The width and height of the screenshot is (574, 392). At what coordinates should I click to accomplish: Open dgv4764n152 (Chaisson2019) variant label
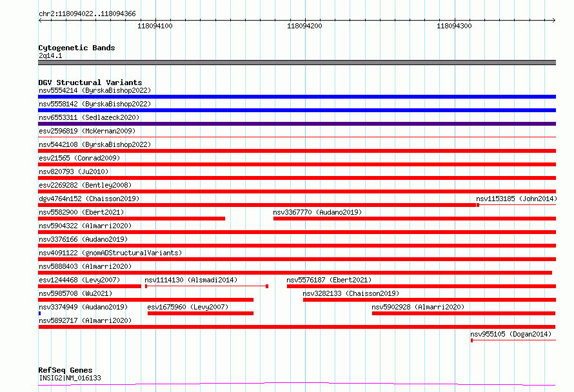coord(89,199)
